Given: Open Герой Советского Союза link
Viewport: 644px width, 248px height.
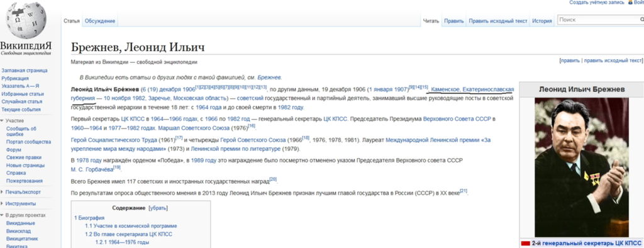Looking at the screenshot, I should pos(253,140).
